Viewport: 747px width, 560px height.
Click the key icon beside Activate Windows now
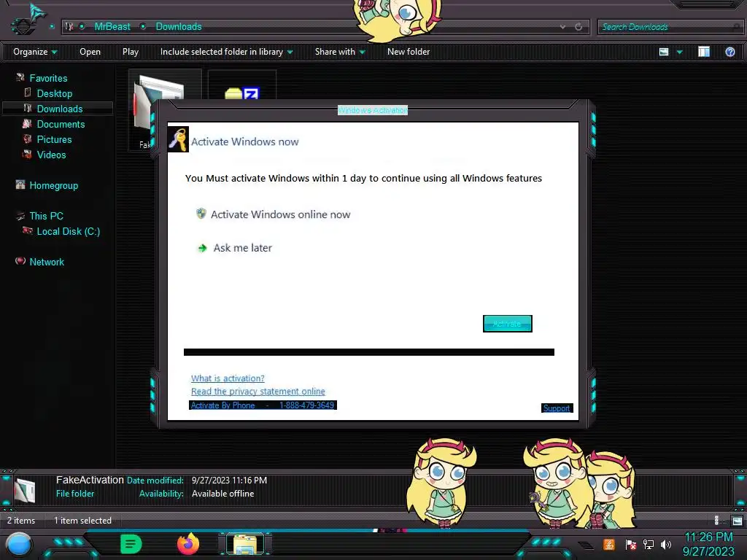[x=178, y=139]
